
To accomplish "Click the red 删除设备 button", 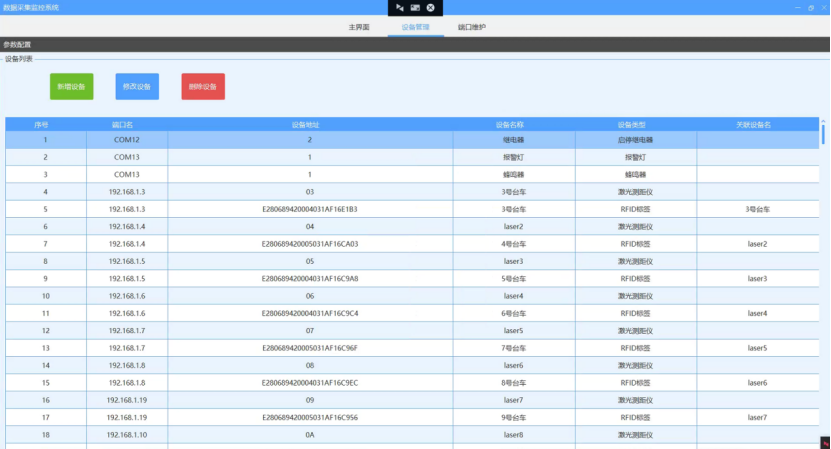I will [x=203, y=86].
